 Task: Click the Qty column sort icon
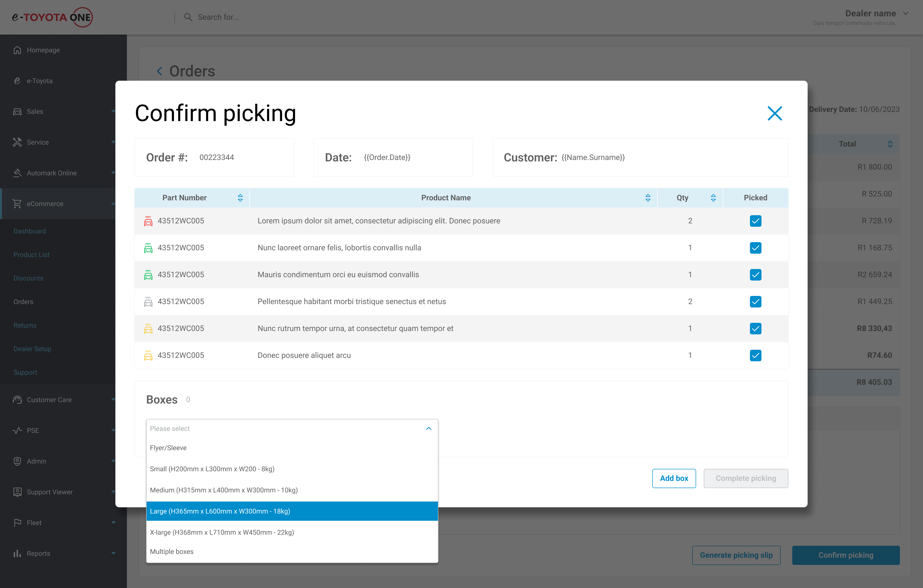point(713,198)
